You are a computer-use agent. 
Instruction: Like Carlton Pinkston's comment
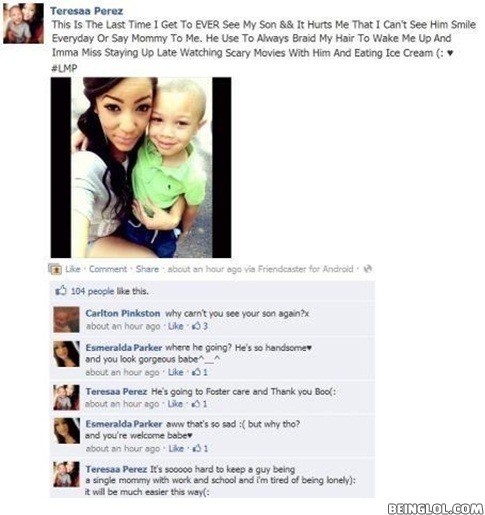pos(176,326)
